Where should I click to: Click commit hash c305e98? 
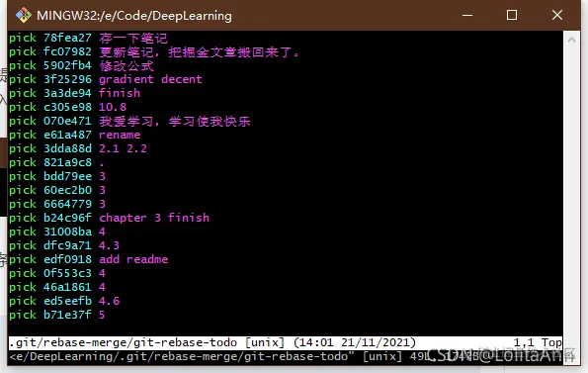pos(67,107)
